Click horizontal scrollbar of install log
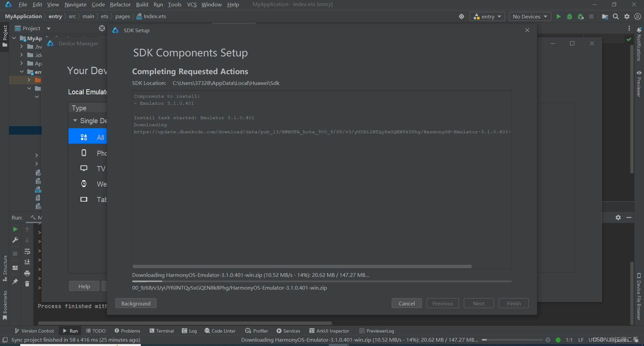This screenshot has height=346, width=644. pos(302,266)
